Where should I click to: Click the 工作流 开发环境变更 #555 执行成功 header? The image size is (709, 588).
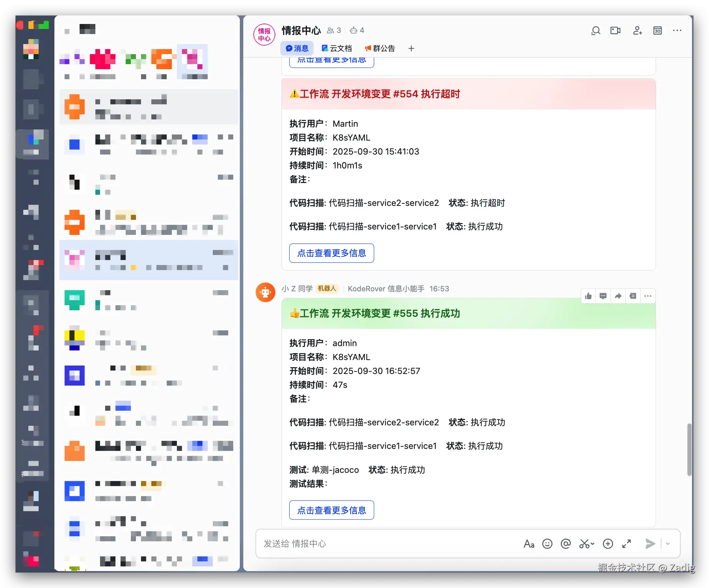(x=469, y=313)
